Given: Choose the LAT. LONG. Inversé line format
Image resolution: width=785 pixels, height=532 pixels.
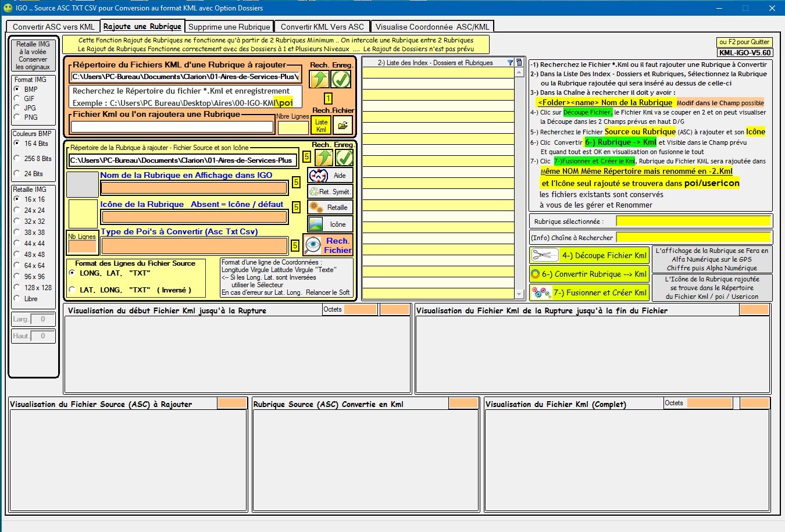Looking at the screenshot, I should [72, 290].
